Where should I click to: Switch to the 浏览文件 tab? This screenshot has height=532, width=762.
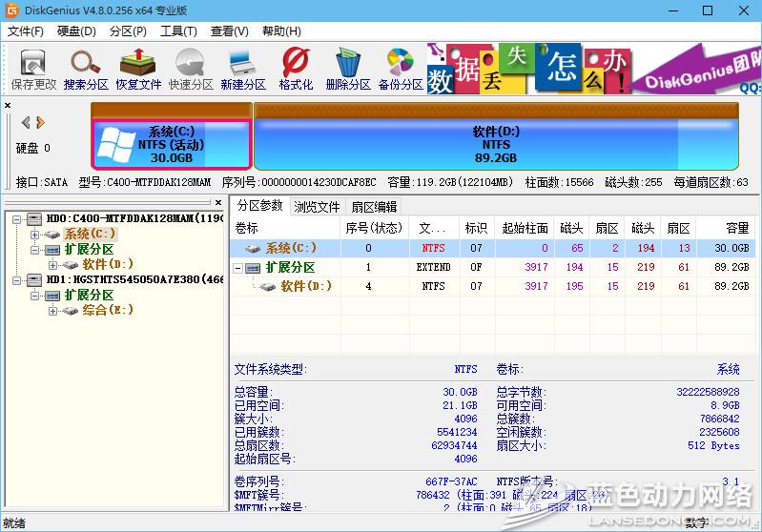tap(317, 206)
